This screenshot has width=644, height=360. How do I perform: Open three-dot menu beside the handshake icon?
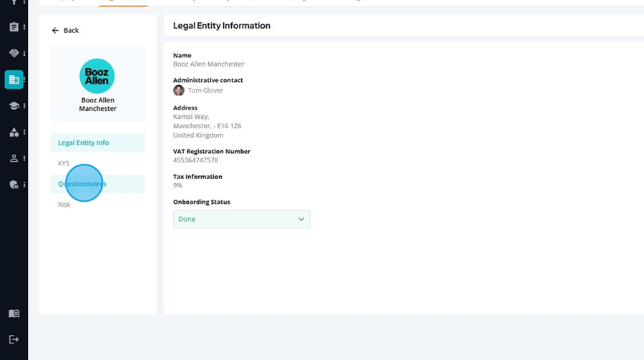pyautogui.click(x=24, y=53)
